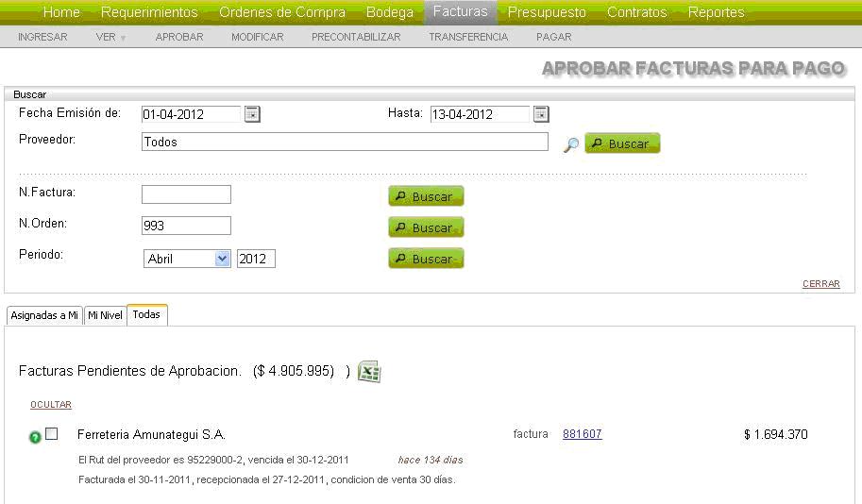Expand the Periodo month dropdown

pos(222,259)
